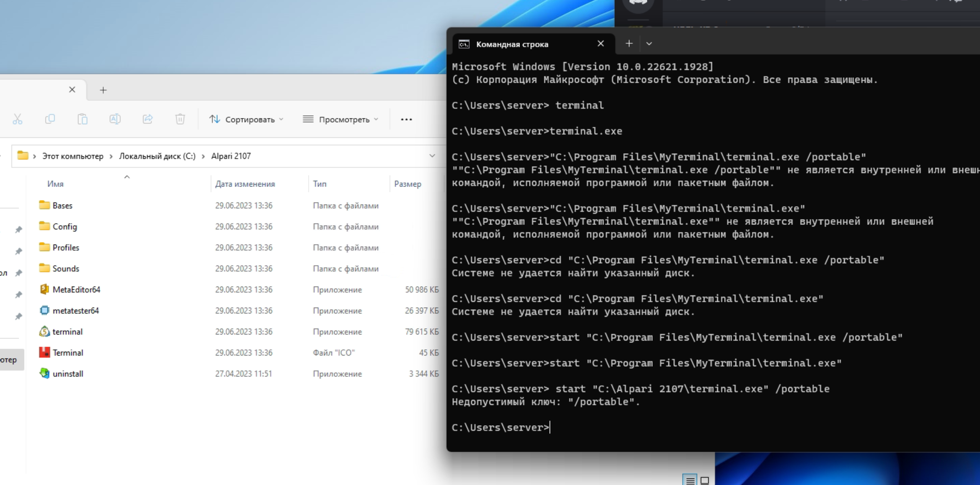This screenshot has width=980, height=485.
Task: Switch to large thumbnails view toggle
Action: click(x=705, y=480)
